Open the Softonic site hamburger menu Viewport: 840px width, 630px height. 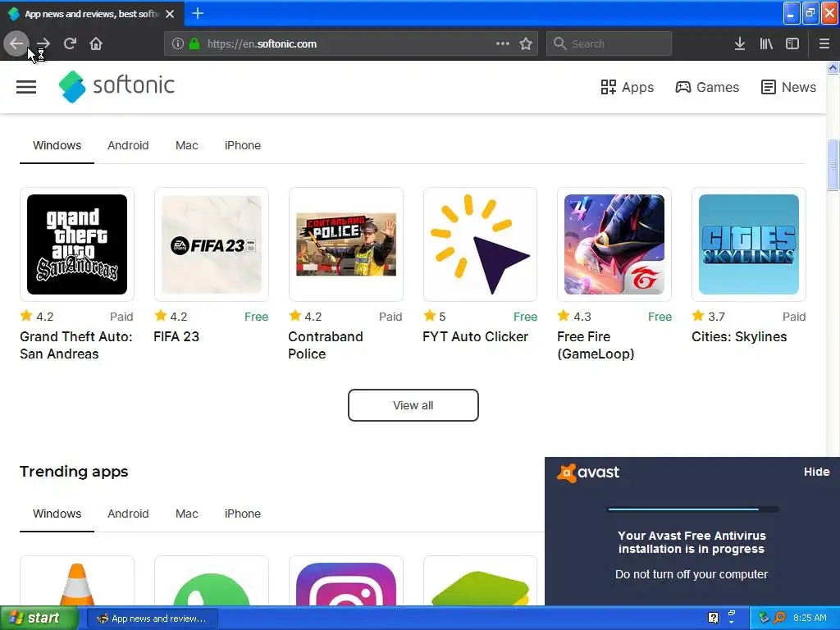click(26, 87)
